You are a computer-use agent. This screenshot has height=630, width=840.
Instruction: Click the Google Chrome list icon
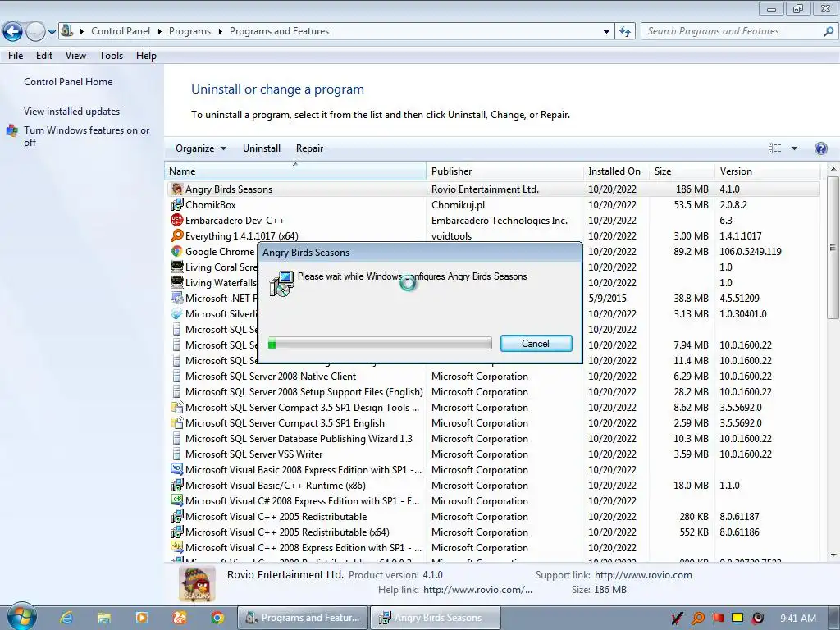pos(177,251)
